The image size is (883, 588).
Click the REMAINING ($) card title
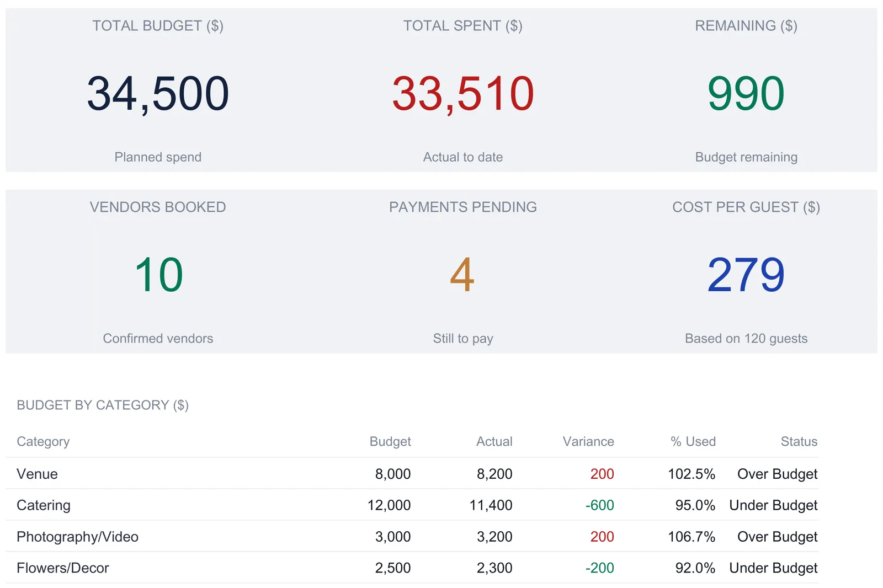[746, 26]
